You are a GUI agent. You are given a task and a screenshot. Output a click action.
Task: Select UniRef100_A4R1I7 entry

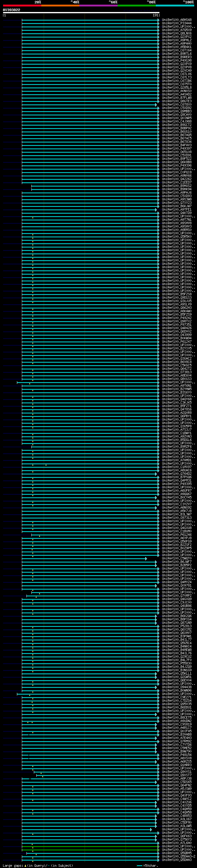click(x=177, y=728)
